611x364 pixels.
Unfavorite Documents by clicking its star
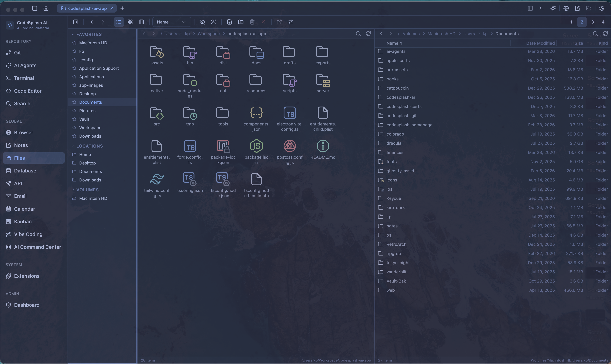point(74,102)
